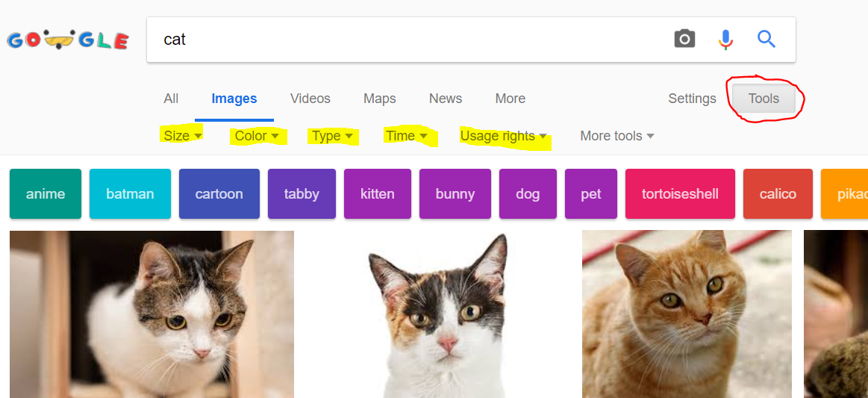Switch to the News tab

(x=446, y=99)
